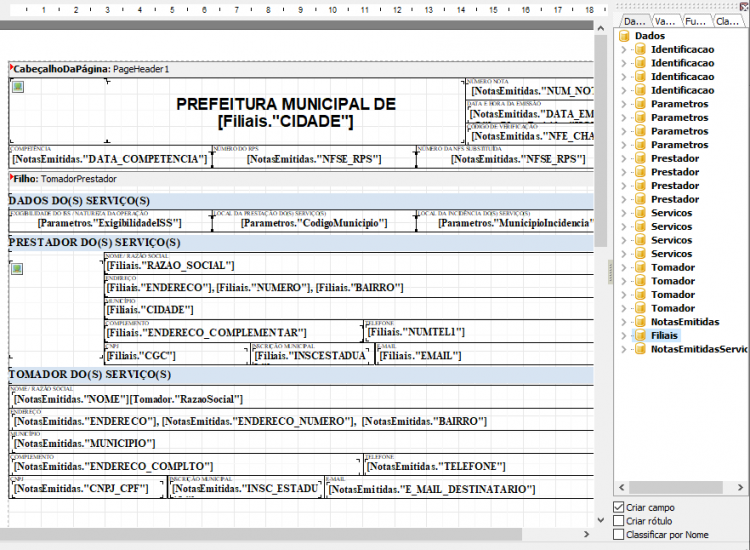
Task: Select the PREFEITURA MUNICIPAL DE title text
Action: pos(286,104)
